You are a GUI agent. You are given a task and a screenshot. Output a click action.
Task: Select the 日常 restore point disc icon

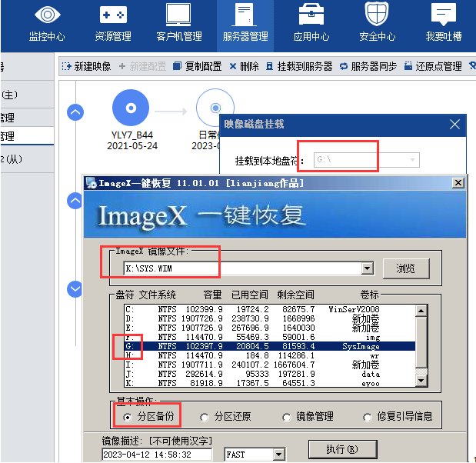coord(215,108)
